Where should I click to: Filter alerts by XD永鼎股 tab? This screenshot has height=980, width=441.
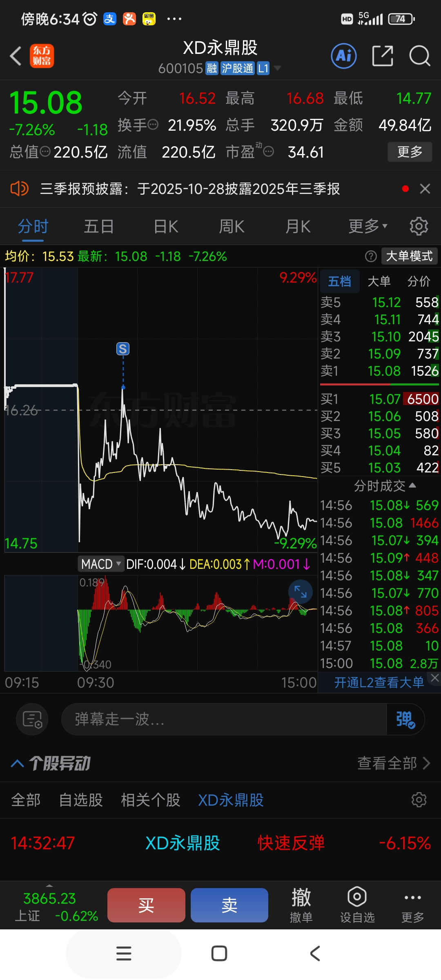tap(231, 800)
